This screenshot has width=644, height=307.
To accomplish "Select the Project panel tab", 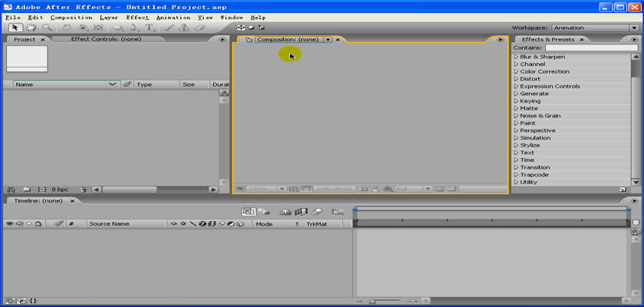I will 25,39.
